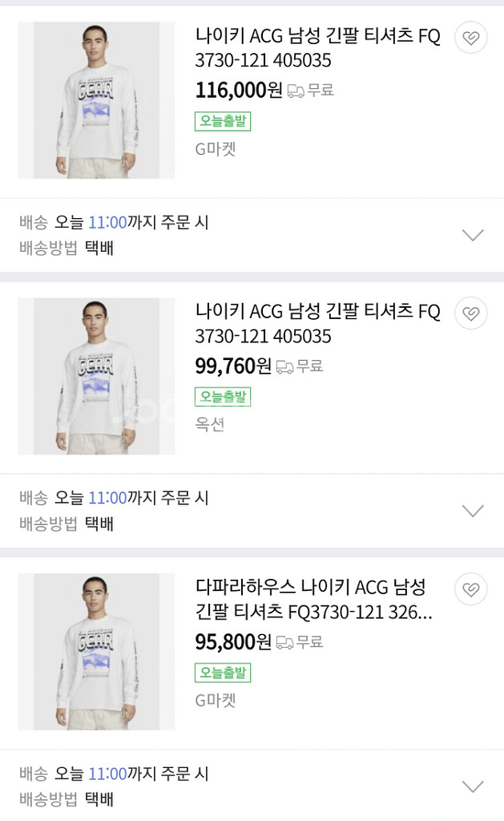The image size is (504, 821).
Task: Select the 옥션 seller name
Action: click(210, 424)
